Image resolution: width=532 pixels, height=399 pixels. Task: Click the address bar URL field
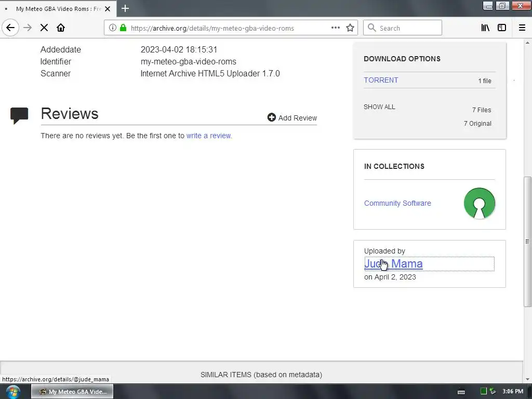coord(212,28)
